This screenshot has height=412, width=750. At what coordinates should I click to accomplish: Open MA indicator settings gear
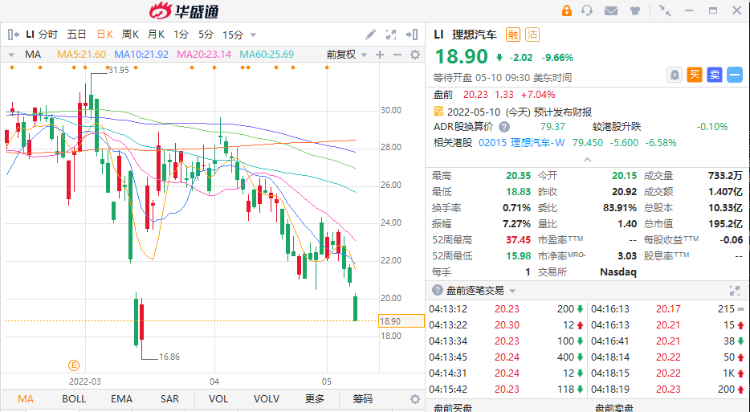(415, 55)
